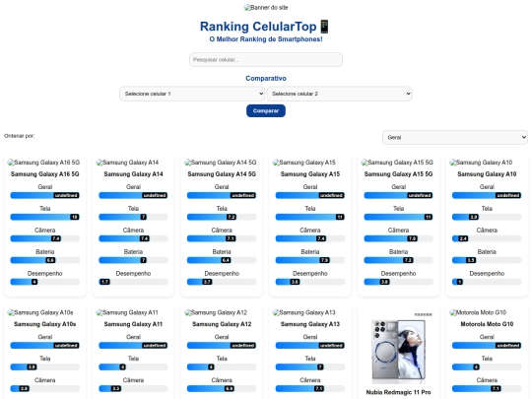This screenshot has height=399, width=532.
Task: Click the Samsung Galaxy A15 image placeholder
Action: 304,163
